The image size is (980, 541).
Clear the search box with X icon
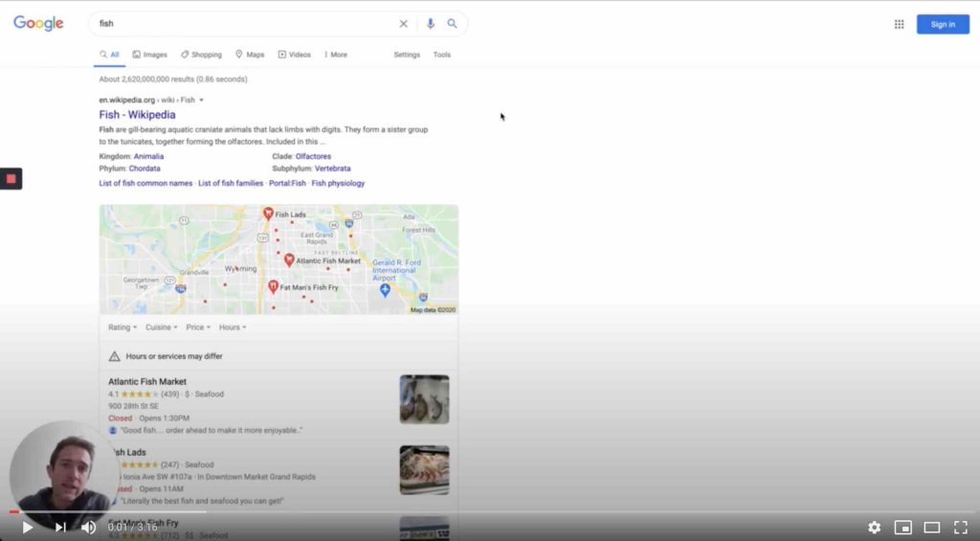[404, 24]
